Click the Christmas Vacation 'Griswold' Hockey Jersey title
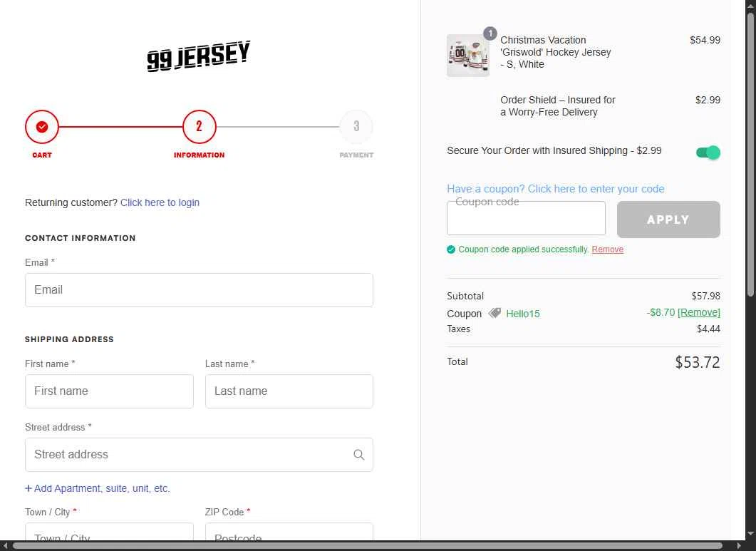This screenshot has height=551, width=756. [556, 52]
